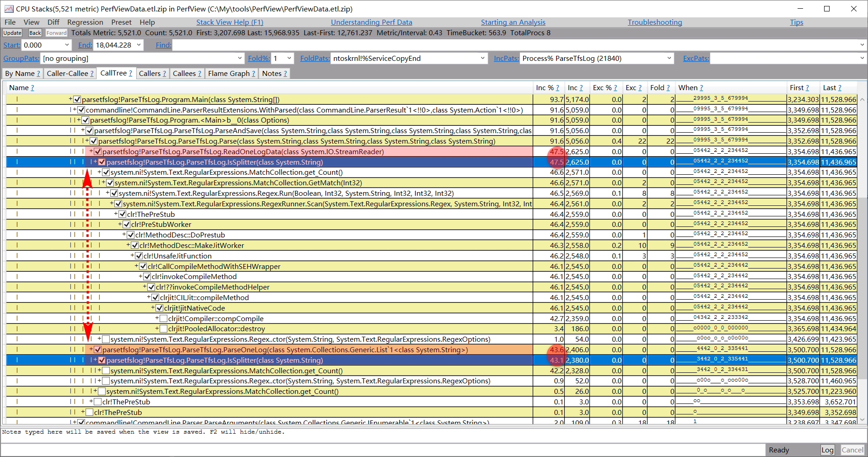Check the clrjit!PooledAllocator::destroy checkbox
Image resolution: width=868 pixels, height=457 pixels.
pos(164,329)
